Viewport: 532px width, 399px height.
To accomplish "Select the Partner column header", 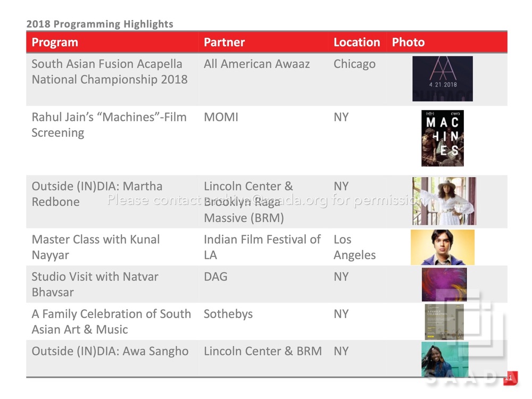I will pyautogui.click(x=224, y=43).
